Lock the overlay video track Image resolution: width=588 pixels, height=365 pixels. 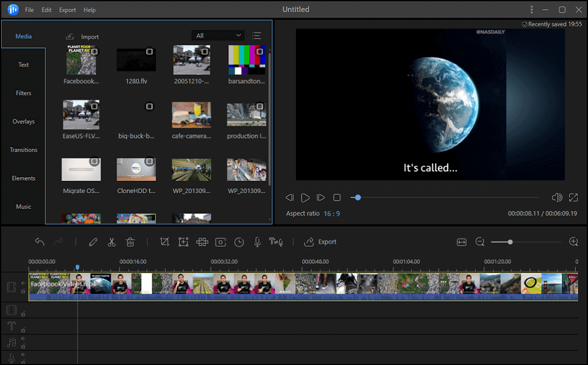click(x=24, y=314)
